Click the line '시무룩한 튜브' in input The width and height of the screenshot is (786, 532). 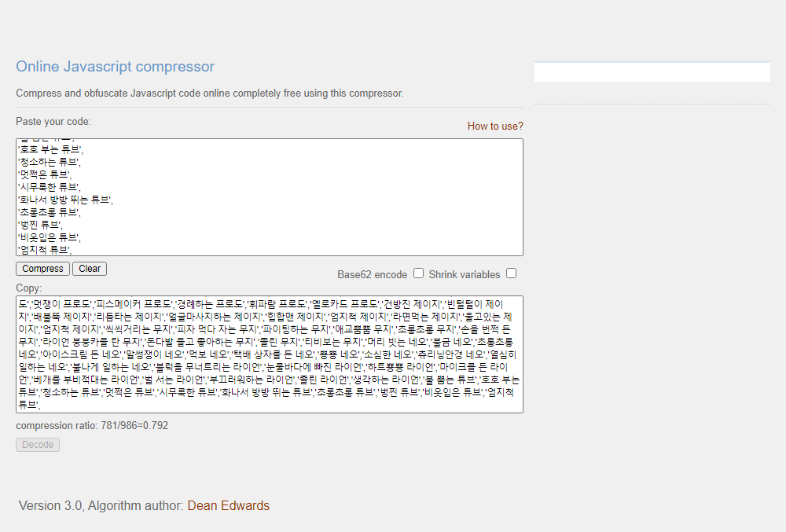coord(50,187)
